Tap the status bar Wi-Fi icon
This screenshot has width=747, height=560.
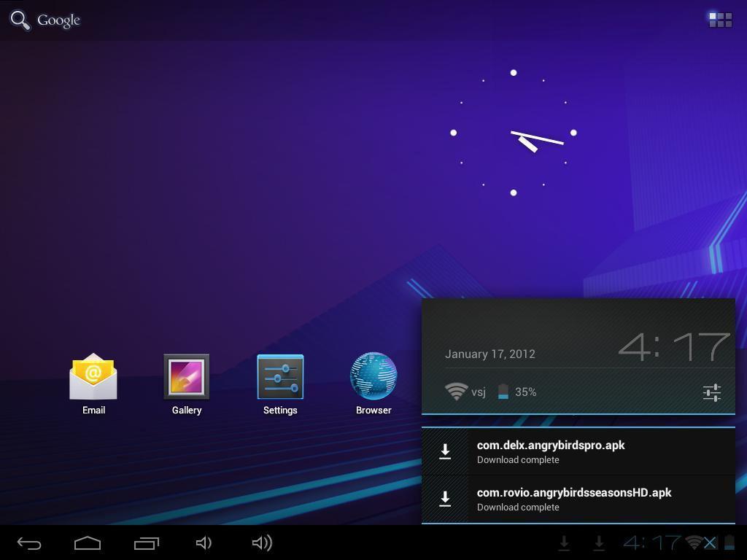click(x=694, y=542)
